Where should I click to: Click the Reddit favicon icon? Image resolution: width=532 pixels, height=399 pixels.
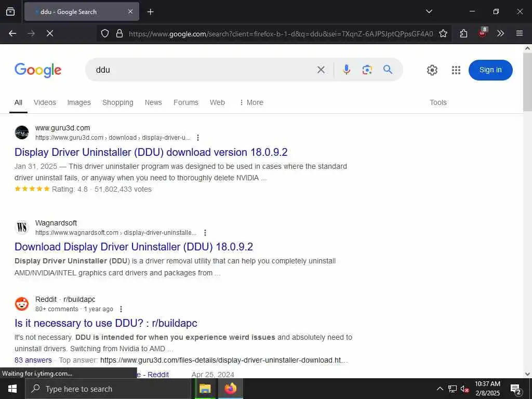[22, 303]
